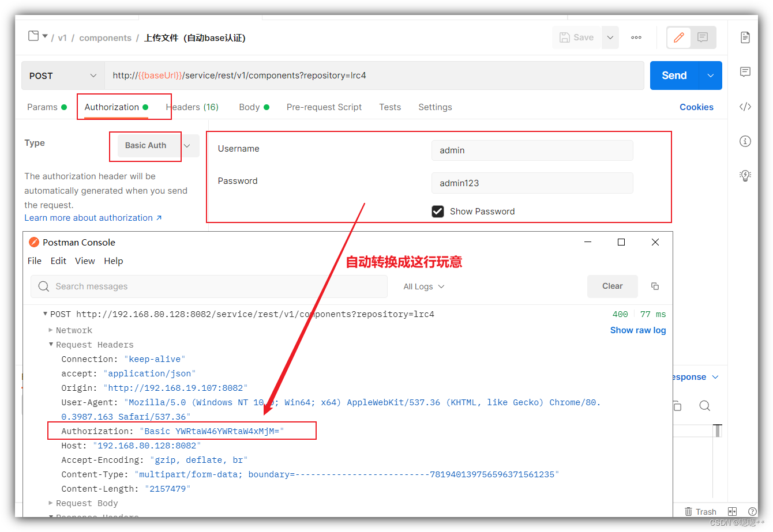Expand the Request Body section

point(51,503)
